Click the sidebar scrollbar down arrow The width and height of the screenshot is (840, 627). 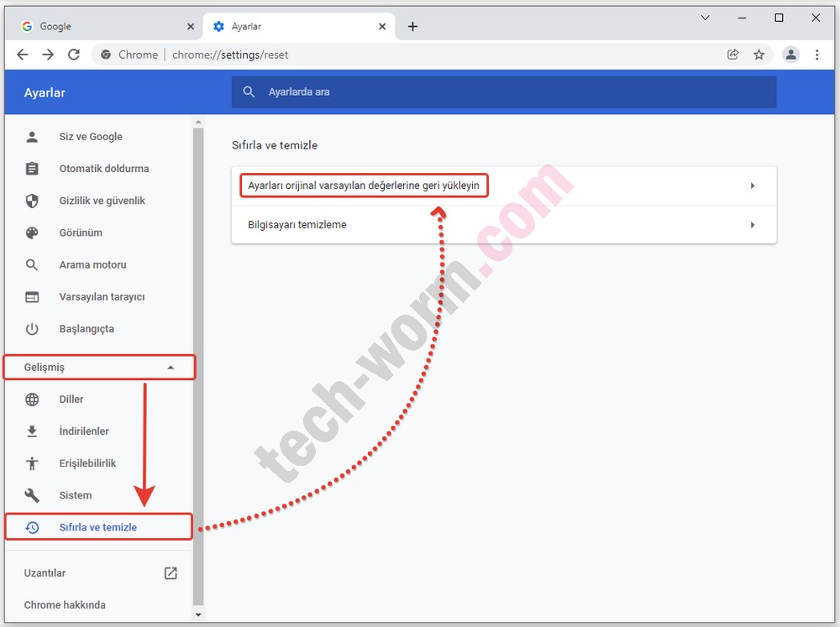point(198,614)
